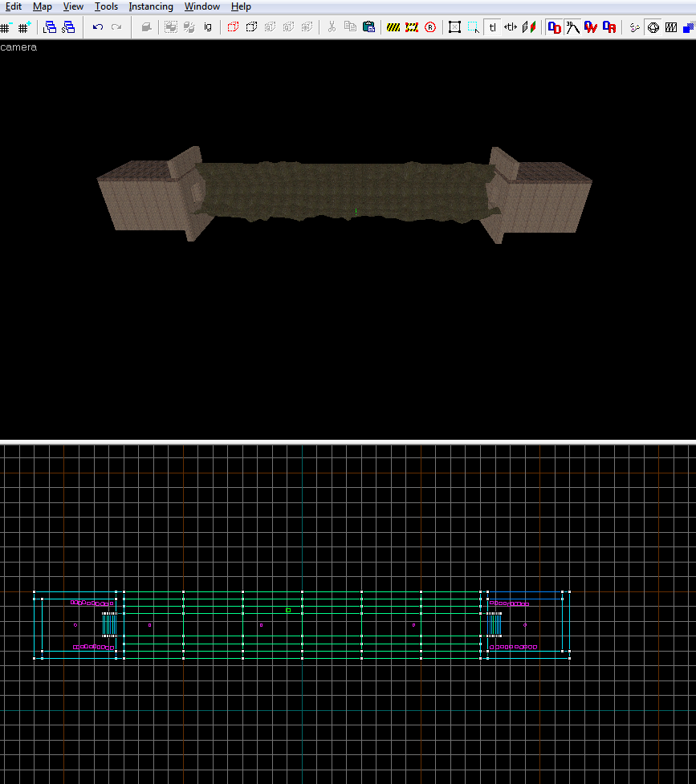The width and height of the screenshot is (696, 784).
Task: Click the blue overlapping squares icon
Action: [690, 27]
